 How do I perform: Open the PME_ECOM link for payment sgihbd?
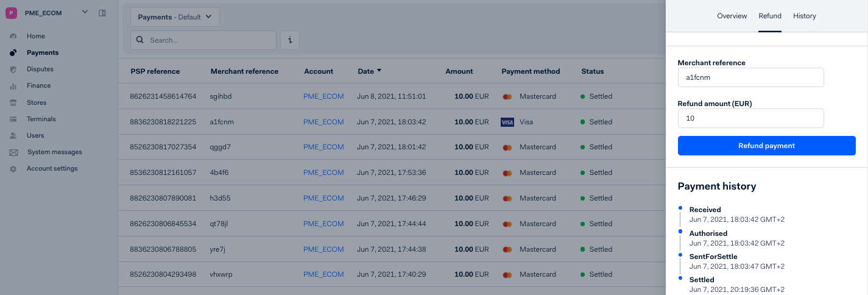point(323,96)
